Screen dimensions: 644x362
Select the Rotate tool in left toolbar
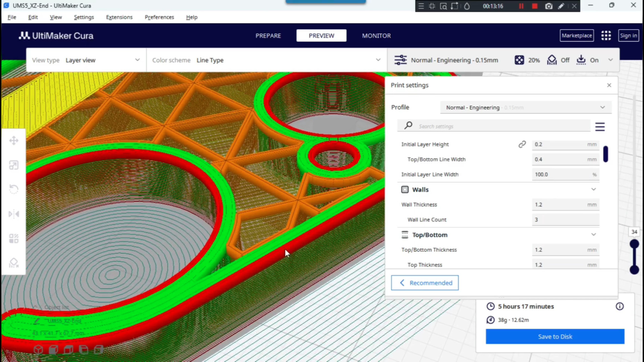pyautogui.click(x=14, y=189)
